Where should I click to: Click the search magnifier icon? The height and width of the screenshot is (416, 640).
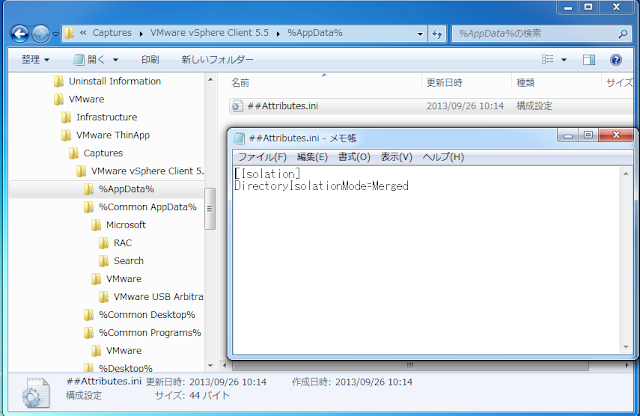coord(623,34)
